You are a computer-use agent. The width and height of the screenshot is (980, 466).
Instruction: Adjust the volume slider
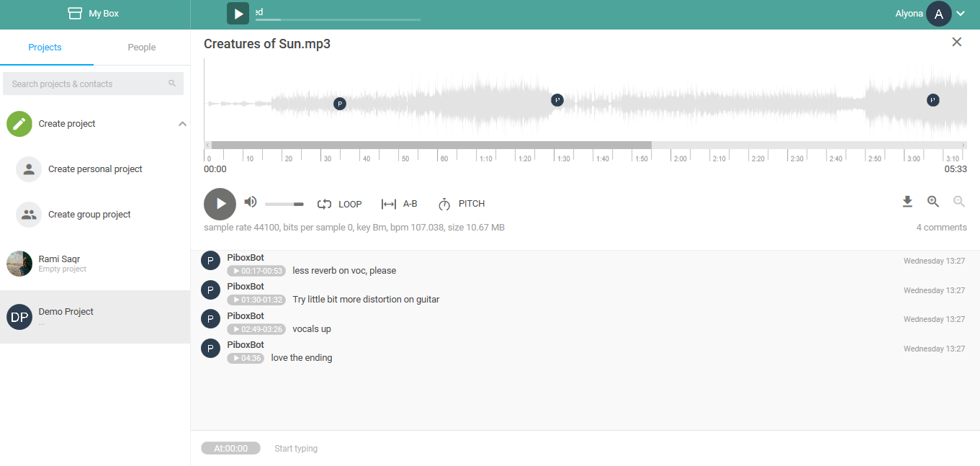[284, 205]
